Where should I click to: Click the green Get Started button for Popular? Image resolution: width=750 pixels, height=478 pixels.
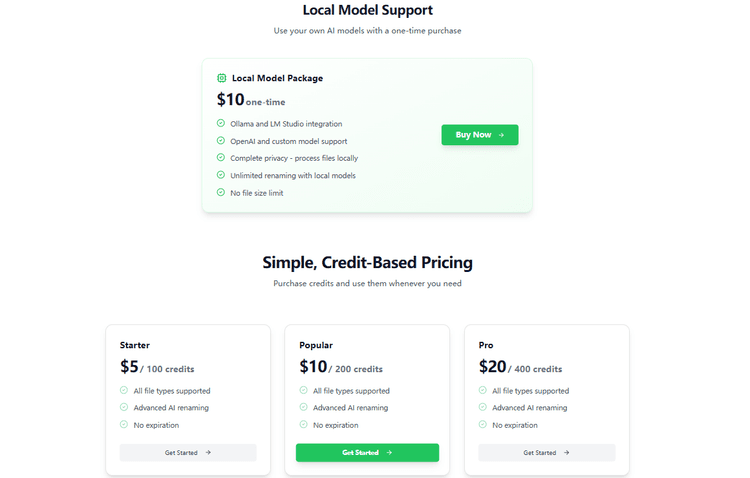(367, 453)
